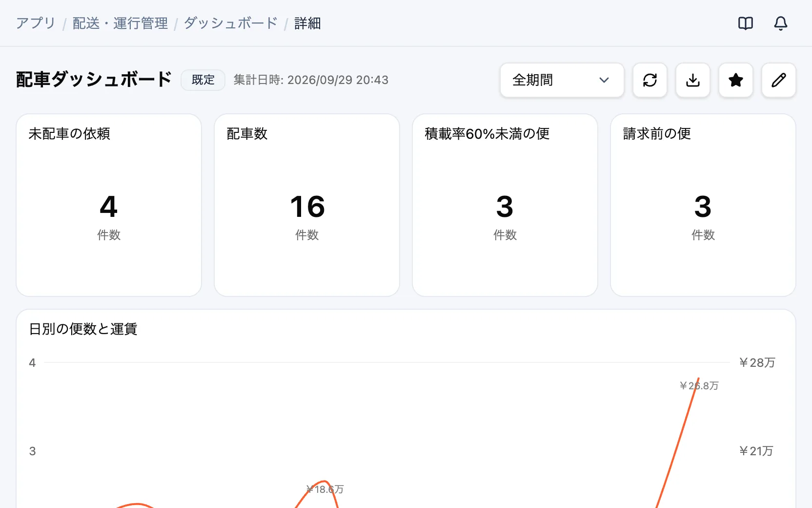Viewport: 812px width, 508px height.
Task: Click the ¥18.6万 chart data label
Action: pyautogui.click(x=325, y=489)
